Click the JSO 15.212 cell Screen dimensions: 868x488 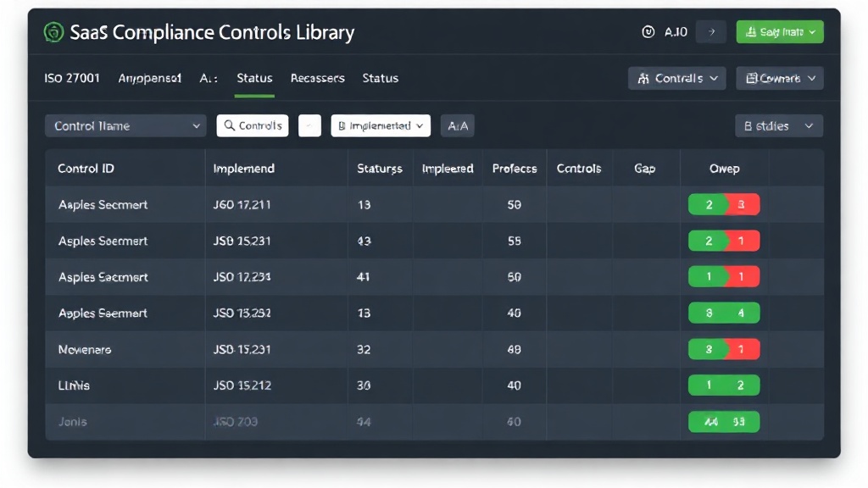coord(242,385)
